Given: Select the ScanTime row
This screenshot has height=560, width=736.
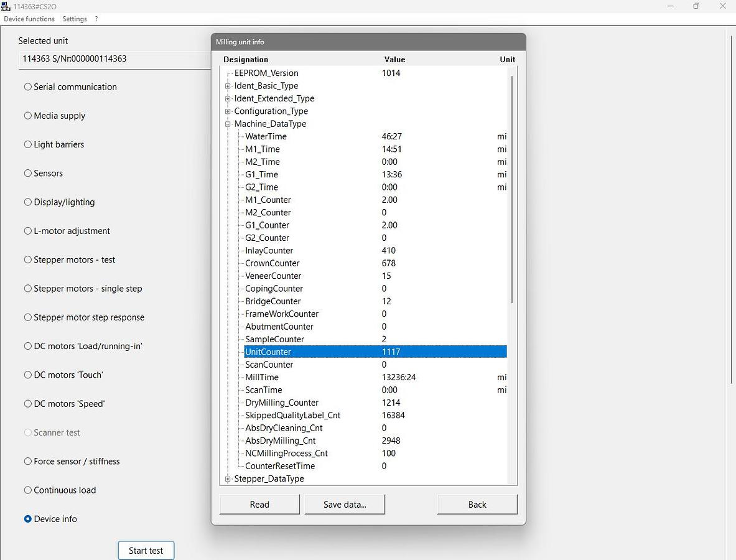Looking at the screenshot, I should [x=376, y=390].
